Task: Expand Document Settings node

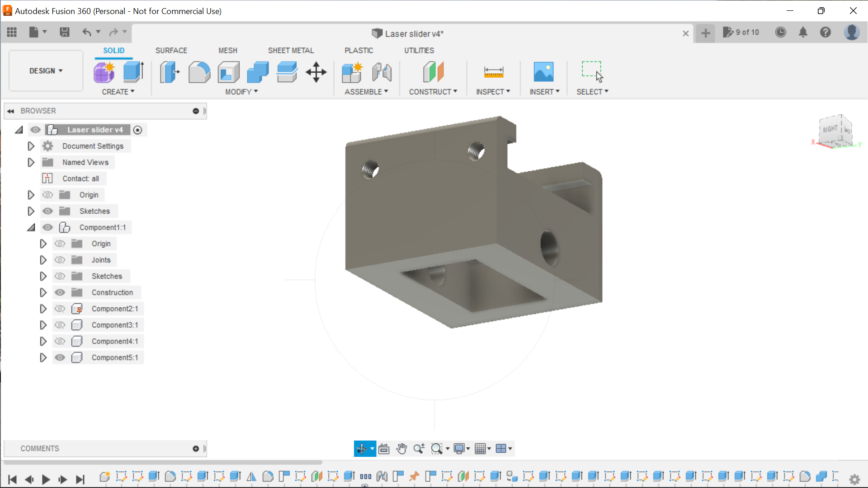Action: click(31, 146)
